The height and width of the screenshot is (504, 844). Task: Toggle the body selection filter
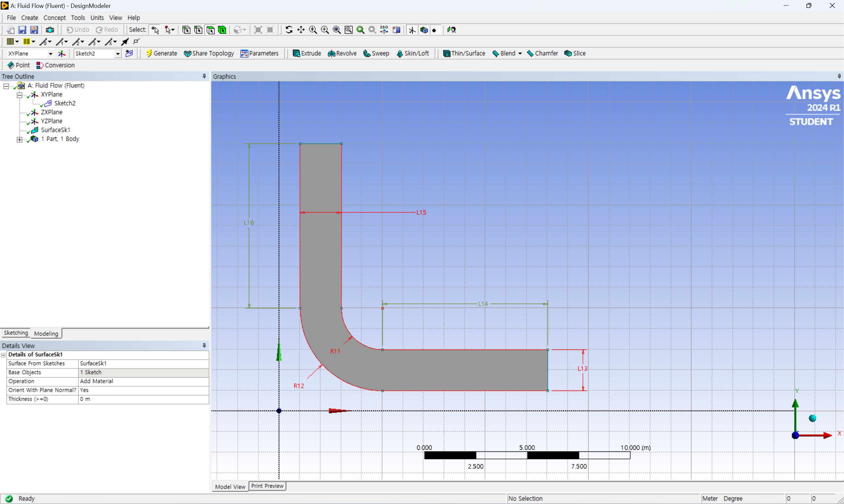point(223,30)
